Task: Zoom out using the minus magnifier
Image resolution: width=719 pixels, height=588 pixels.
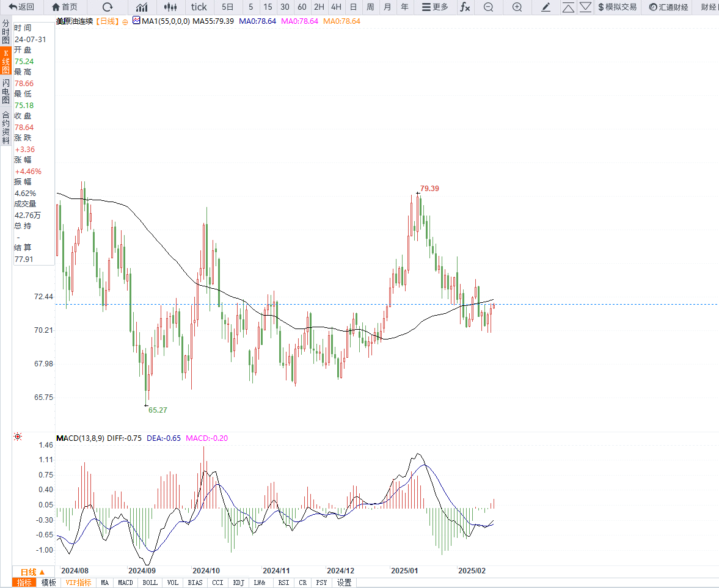Action: [488, 7]
